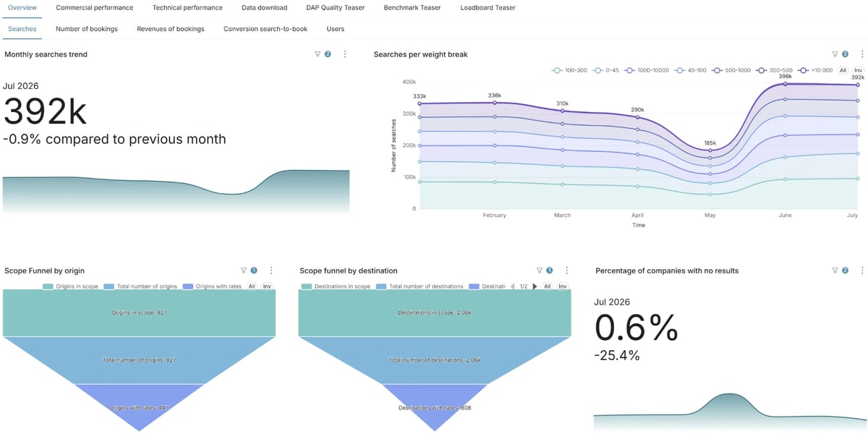Image resolution: width=868 pixels, height=434 pixels.
Task: Click the 185k data point in May
Action: tap(710, 150)
